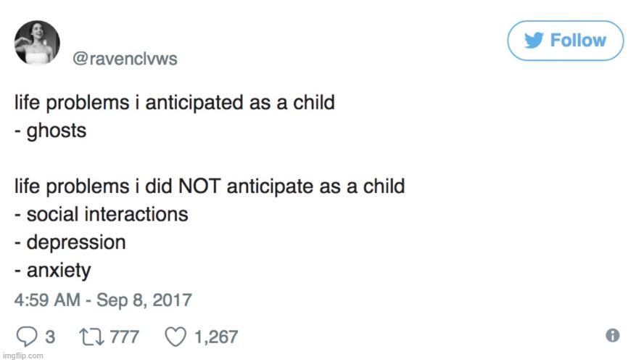Click the 4:59 AM tweet time

[47, 300]
